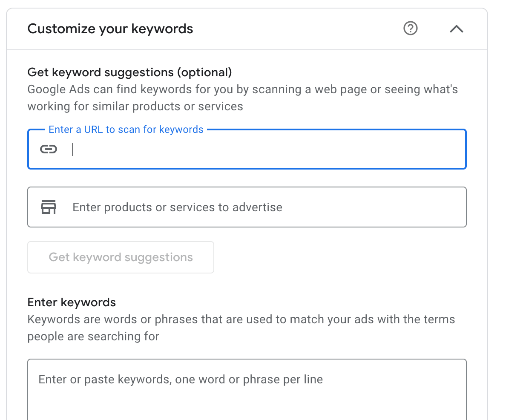Viewport: 523px width, 420px height.
Task: Open the help question mark icon
Action: click(411, 29)
